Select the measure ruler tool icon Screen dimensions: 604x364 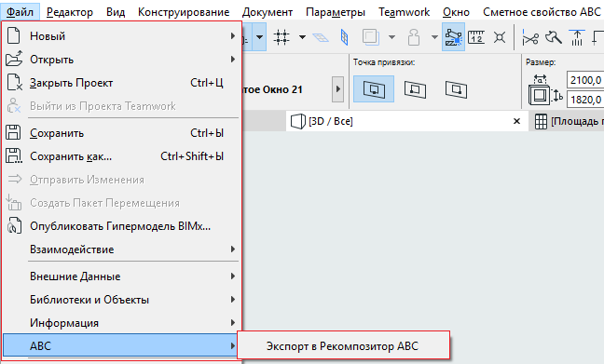pyautogui.click(x=476, y=37)
